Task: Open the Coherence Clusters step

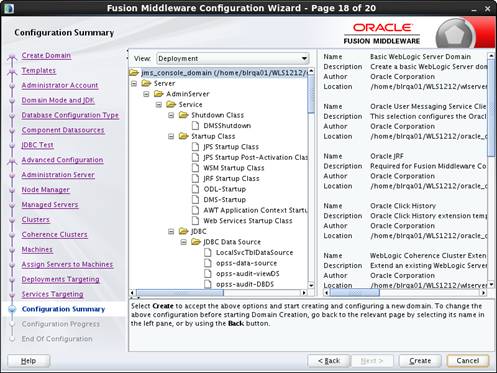Action: [x=55, y=235]
